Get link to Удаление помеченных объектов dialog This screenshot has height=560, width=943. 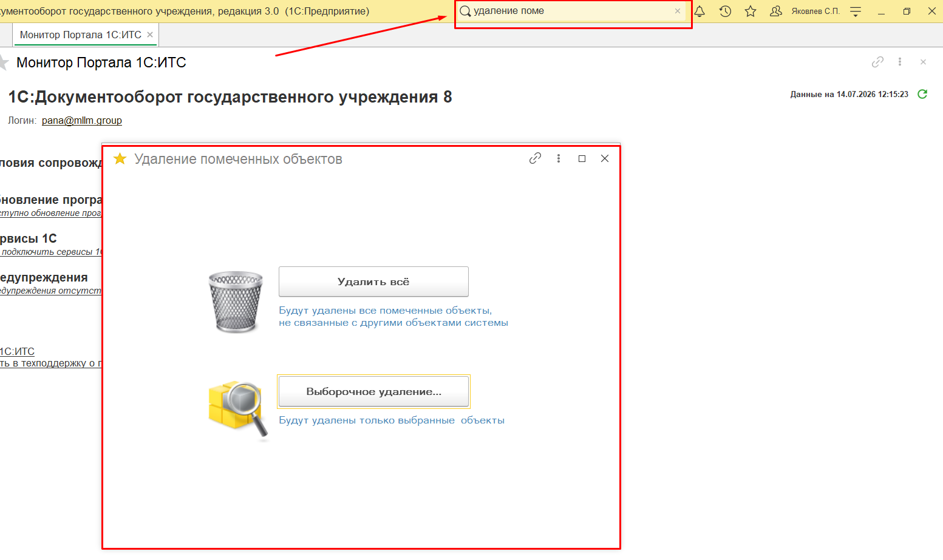pyautogui.click(x=535, y=158)
